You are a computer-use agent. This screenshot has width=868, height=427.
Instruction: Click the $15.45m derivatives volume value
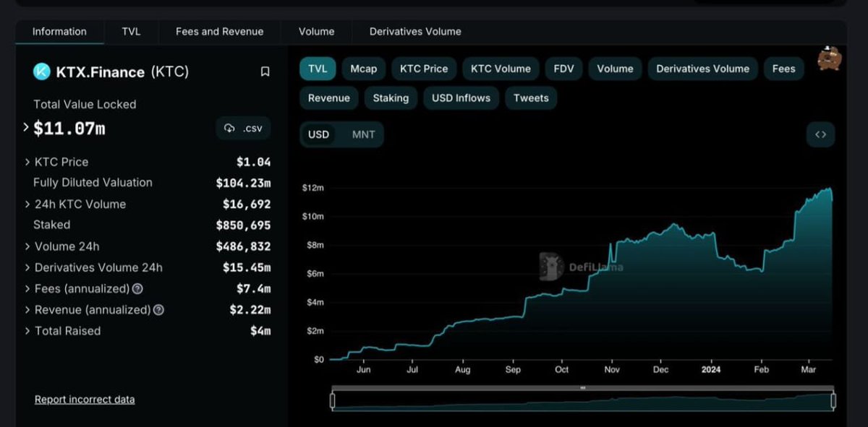coord(247,268)
